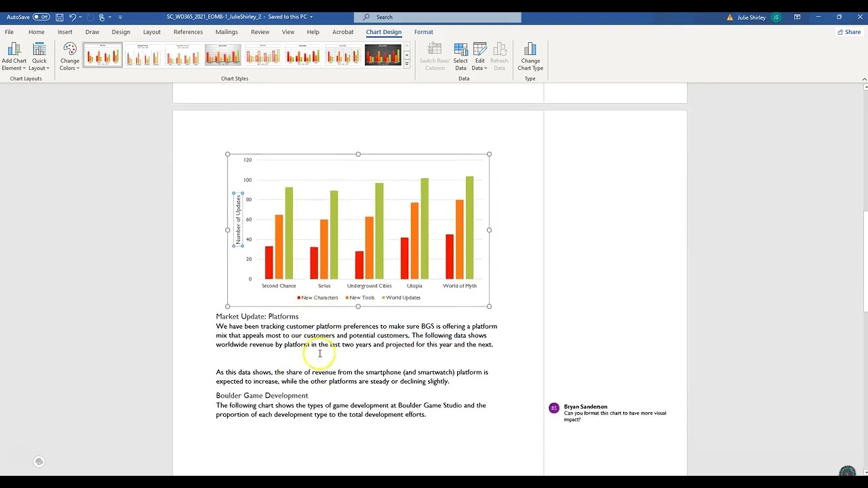Click the Boulder Game Development heading
Viewport: 868px width, 488px height.
point(262,396)
